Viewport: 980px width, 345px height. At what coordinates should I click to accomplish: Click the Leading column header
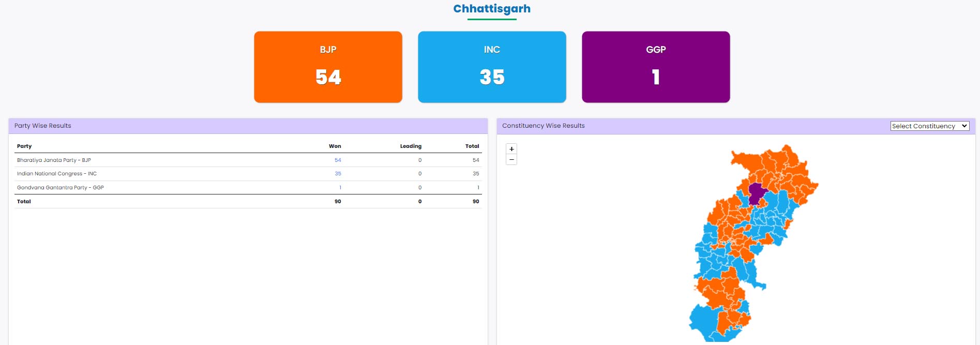(411, 146)
